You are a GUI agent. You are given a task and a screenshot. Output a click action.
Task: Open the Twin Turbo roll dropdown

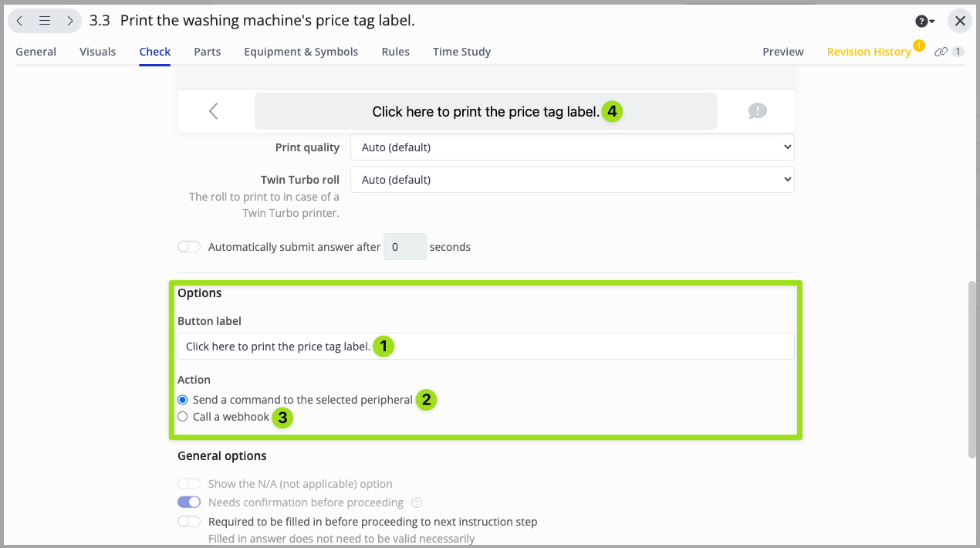coord(572,179)
